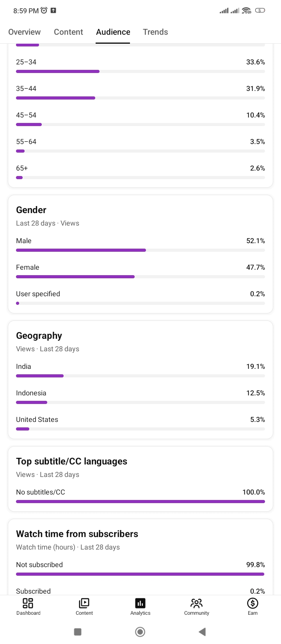Open the Geography card heading
This screenshot has width=281, height=644.
tap(39, 336)
